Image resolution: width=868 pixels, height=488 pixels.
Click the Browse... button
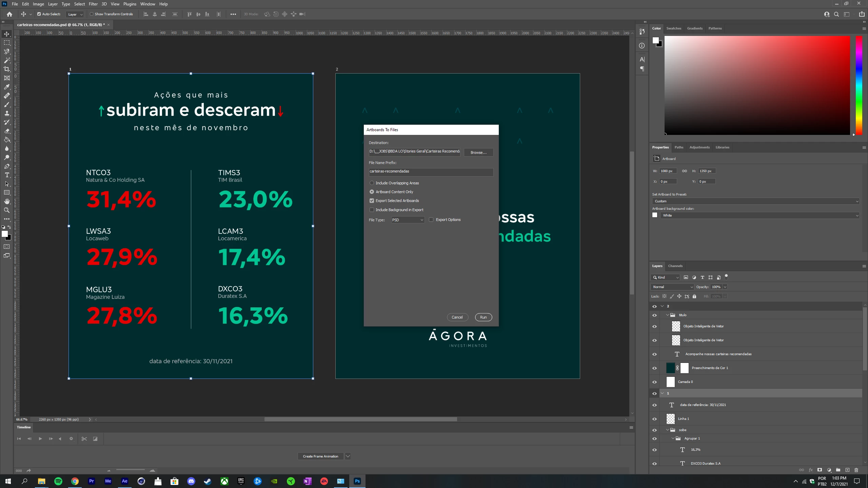pos(478,152)
